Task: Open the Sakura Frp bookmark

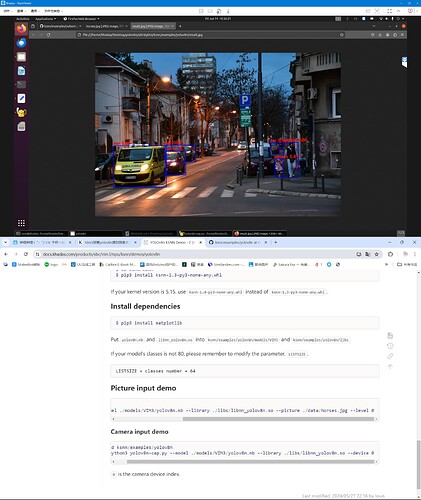Action: pos(291,264)
